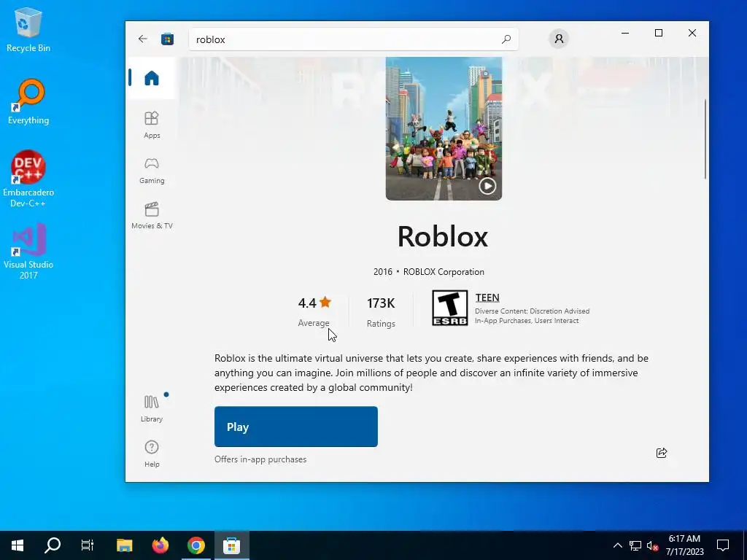This screenshot has height=560, width=747.
Task: Open the TEEN rating link
Action: [487, 297]
